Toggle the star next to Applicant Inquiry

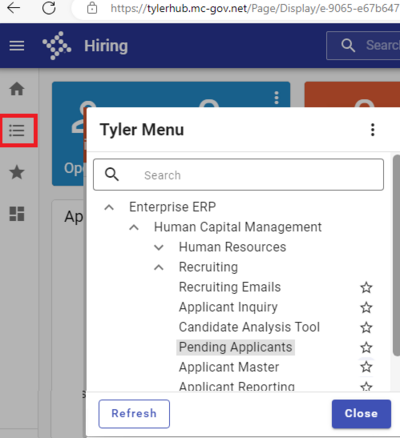point(366,307)
